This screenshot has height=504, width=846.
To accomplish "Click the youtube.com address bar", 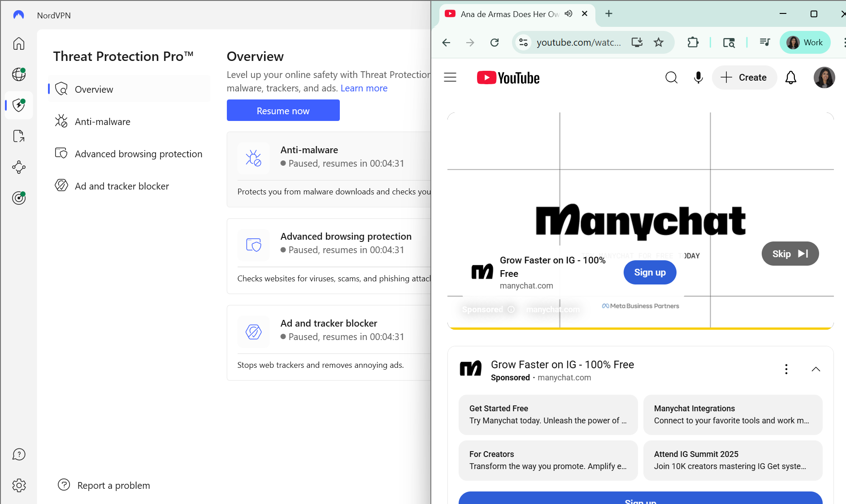I will (579, 43).
